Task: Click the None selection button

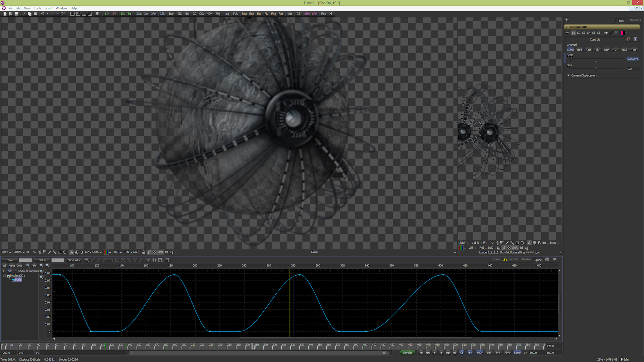Action: coord(12,265)
